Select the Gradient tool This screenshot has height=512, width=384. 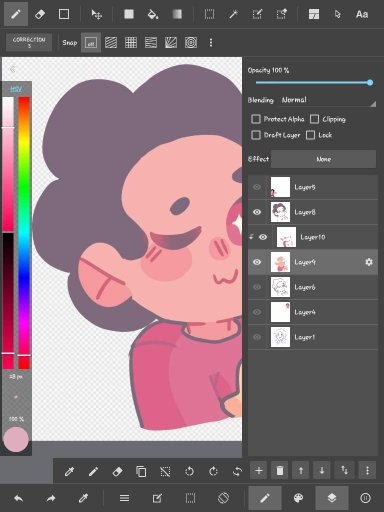(x=177, y=14)
